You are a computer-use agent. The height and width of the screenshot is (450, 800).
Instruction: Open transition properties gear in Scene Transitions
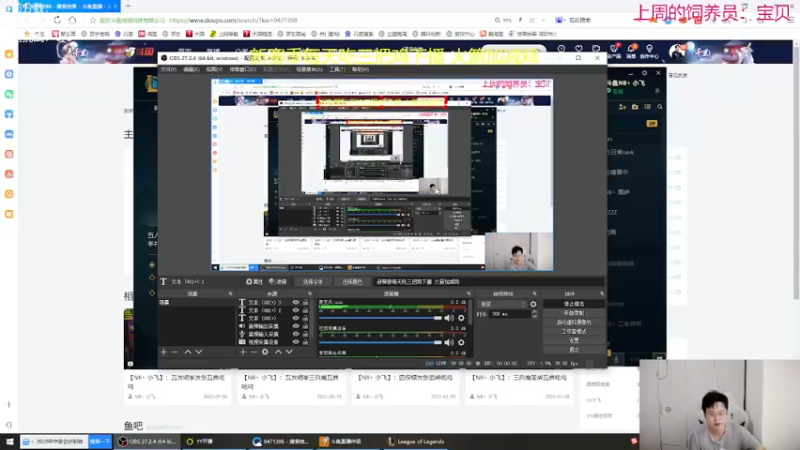pyautogui.click(x=533, y=304)
